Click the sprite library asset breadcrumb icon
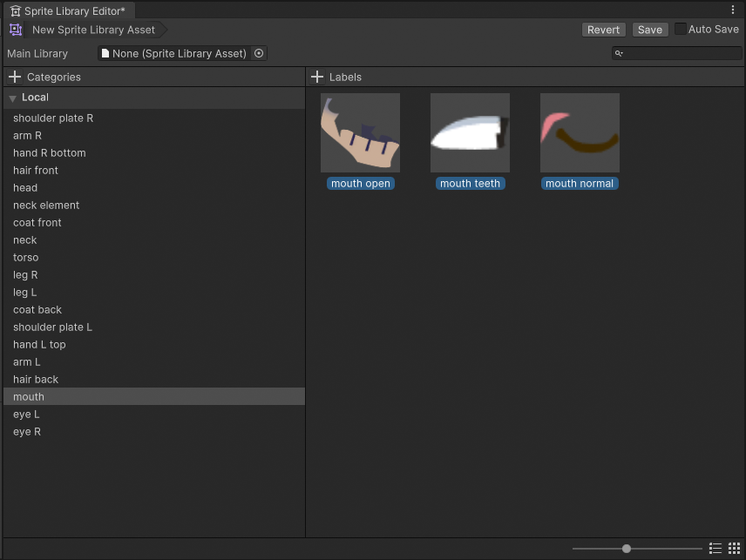Screen dimensions: 746x560 point(16,30)
